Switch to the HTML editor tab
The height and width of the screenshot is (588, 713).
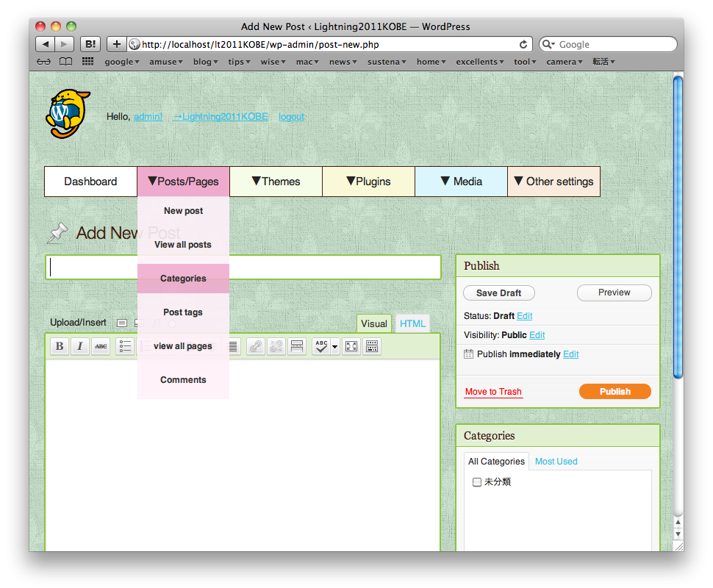point(412,324)
